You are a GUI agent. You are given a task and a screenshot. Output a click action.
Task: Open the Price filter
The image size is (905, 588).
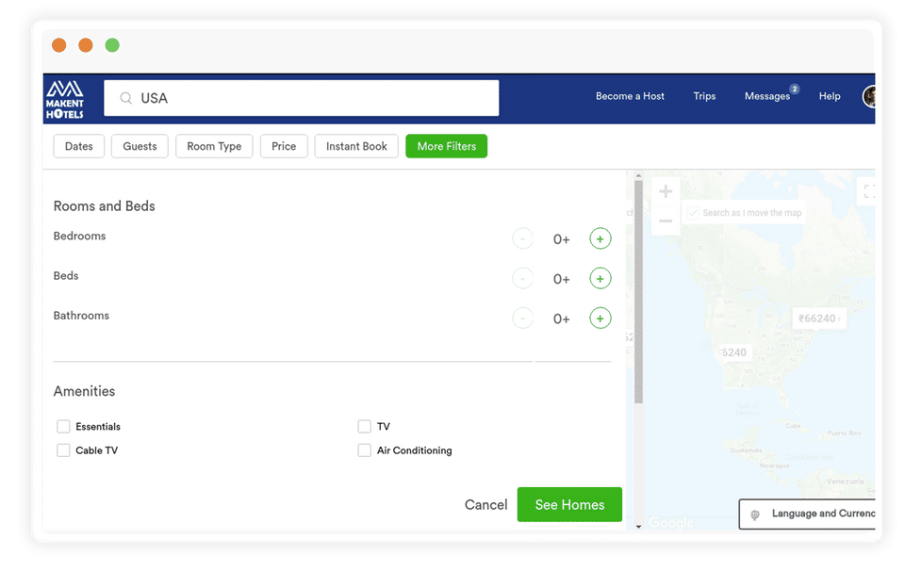point(284,147)
